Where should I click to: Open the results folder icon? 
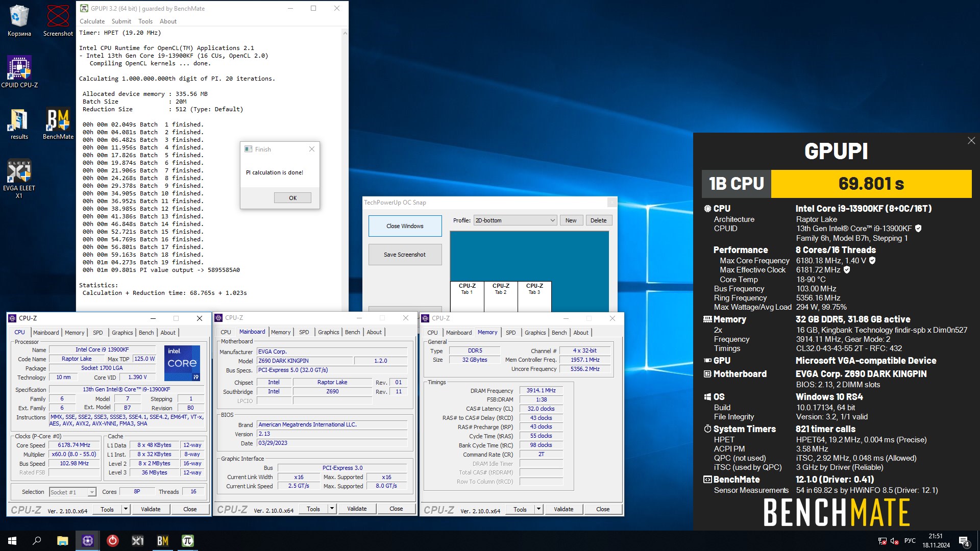coord(19,124)
